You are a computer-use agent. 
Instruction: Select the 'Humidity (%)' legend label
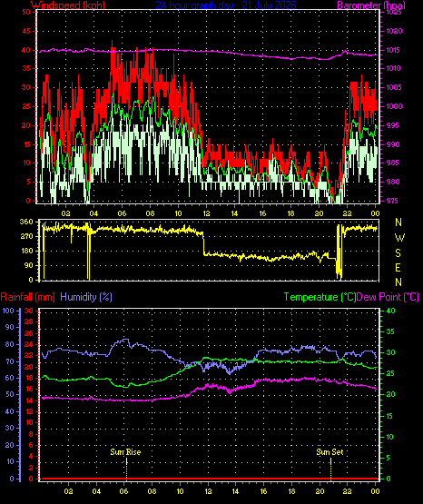[x=86, y=297]
